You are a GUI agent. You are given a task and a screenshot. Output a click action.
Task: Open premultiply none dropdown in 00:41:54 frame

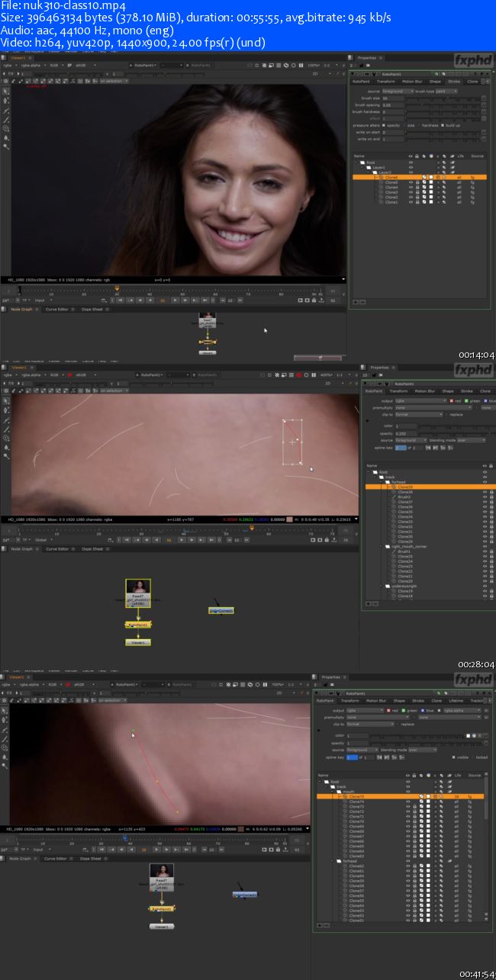click(378, 718)
